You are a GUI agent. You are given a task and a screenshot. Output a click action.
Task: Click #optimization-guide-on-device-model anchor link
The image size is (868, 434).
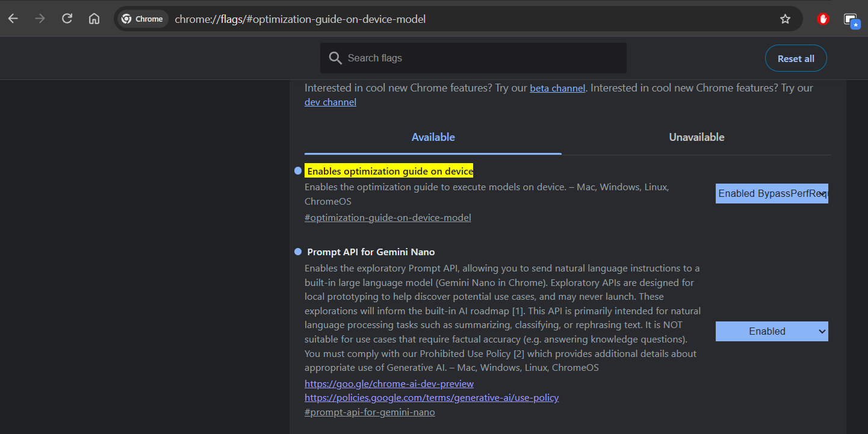(x=388, y=217)
